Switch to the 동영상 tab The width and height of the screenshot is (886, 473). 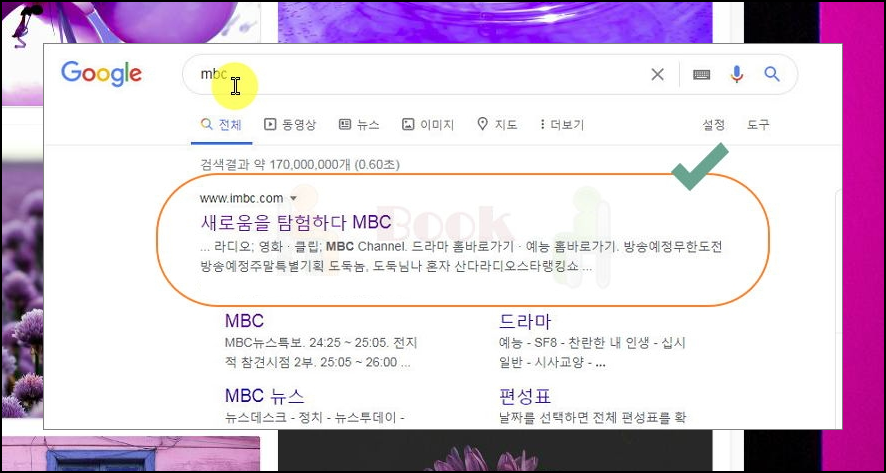290,125
